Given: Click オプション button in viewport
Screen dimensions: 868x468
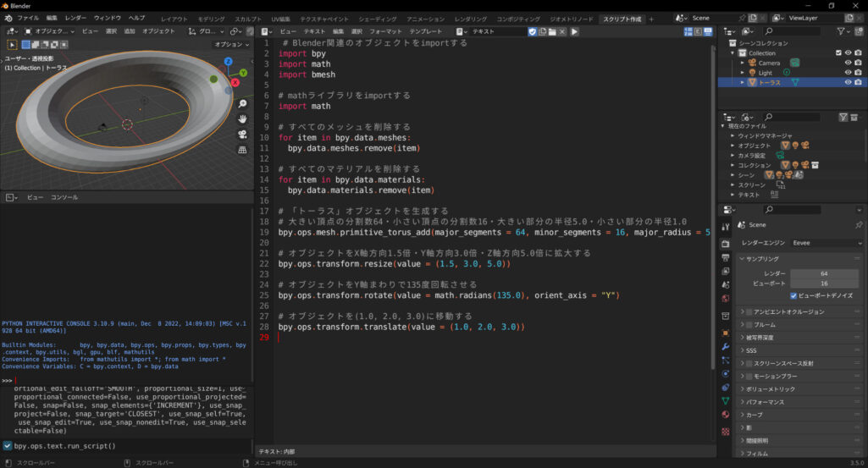Looking at the screenshot, I should click(231, 44).
